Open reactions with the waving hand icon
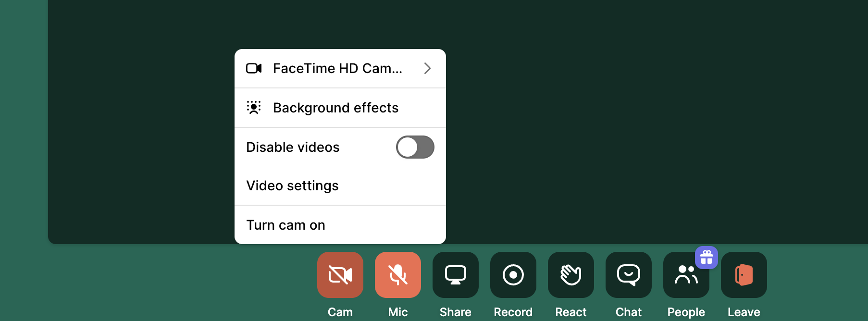The width and height of the screenshot is (868, 321). pyautogui.click(x=570, y=275)
